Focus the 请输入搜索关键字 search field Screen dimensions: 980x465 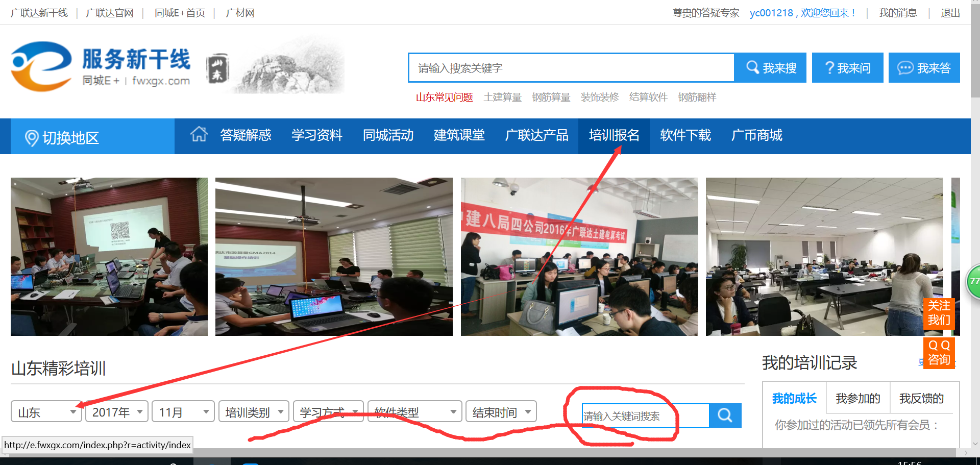tap(571, 67)
